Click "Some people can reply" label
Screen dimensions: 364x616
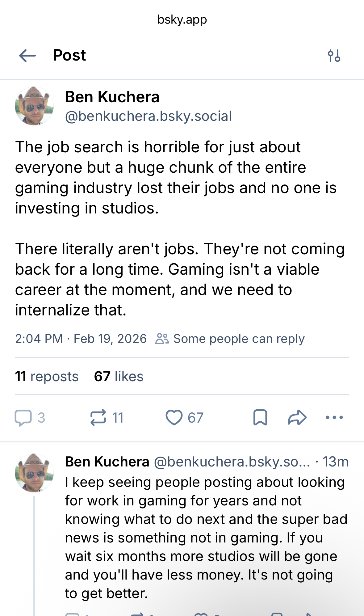coord(239,339)
